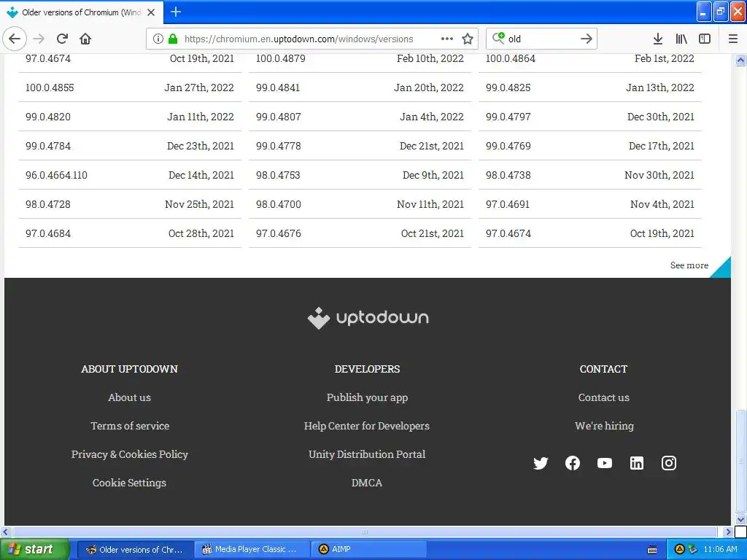Select version 99.0.4841 row
Screen dimensions: 747x560
click(360, 87)
